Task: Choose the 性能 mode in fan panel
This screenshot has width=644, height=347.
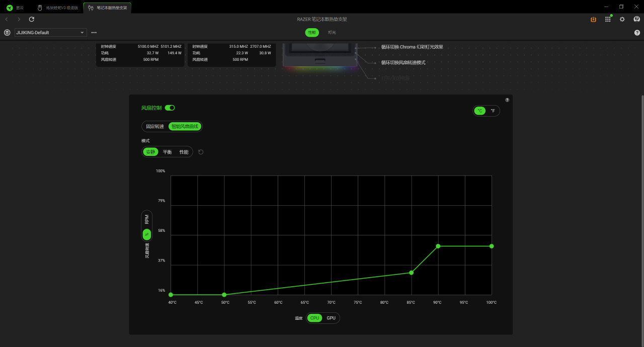Action: (184, 152)
